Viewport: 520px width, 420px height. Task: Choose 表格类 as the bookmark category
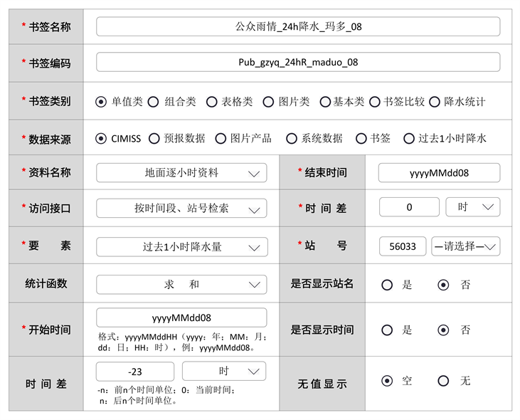(211, 102)
